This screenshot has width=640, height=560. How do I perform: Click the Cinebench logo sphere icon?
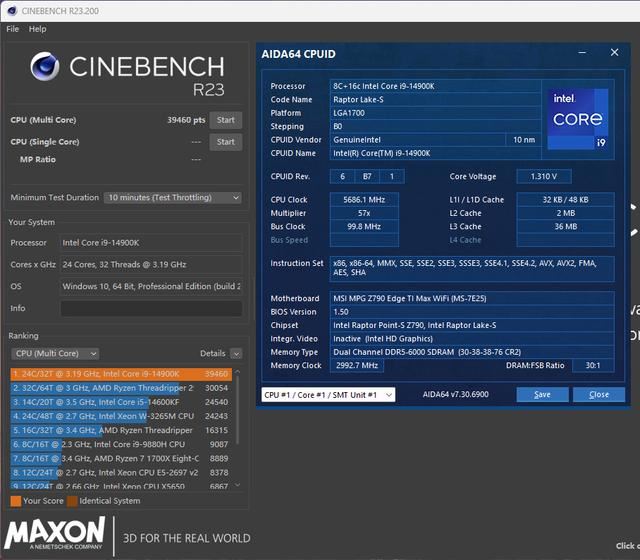pos(45,66)
